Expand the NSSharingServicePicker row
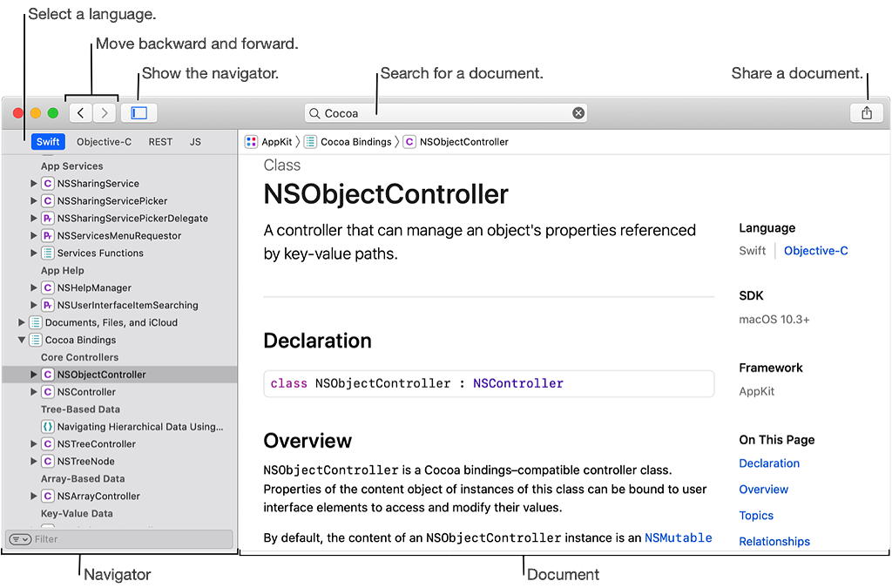The height and width of the screenshot is (588, 892). tap(34, 201)
